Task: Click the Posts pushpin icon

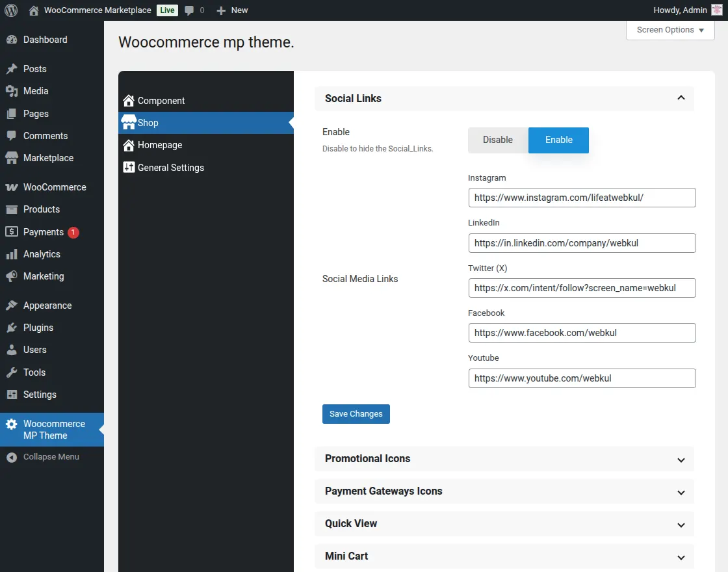Action: (x=12, y=69)
